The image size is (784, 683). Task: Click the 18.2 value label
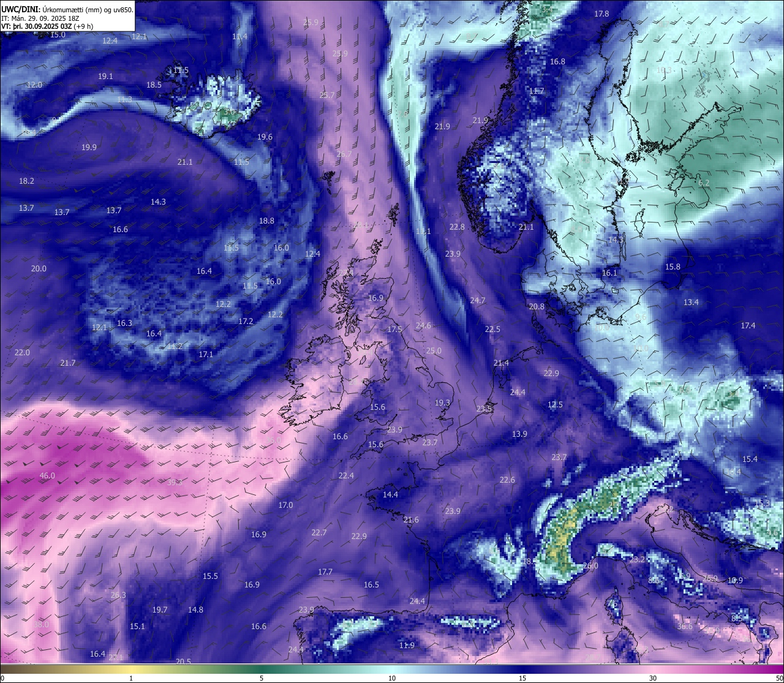[x=26, y=181]
